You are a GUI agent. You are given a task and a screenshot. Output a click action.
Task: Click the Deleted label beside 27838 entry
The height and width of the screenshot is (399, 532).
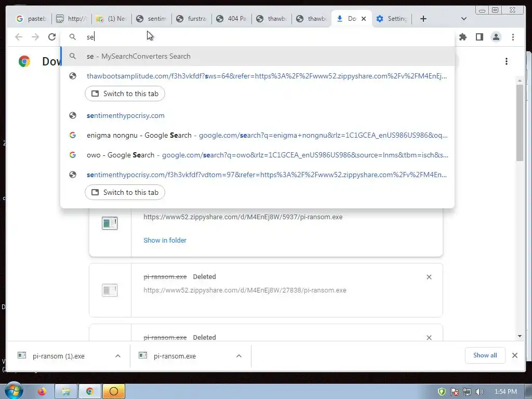pos(204,277)
